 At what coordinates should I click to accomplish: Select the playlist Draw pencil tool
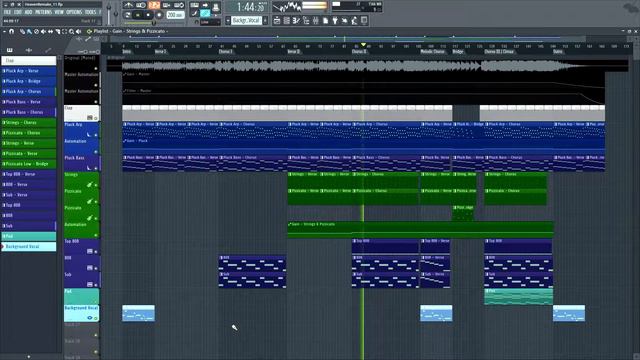[x=22, y=31]
